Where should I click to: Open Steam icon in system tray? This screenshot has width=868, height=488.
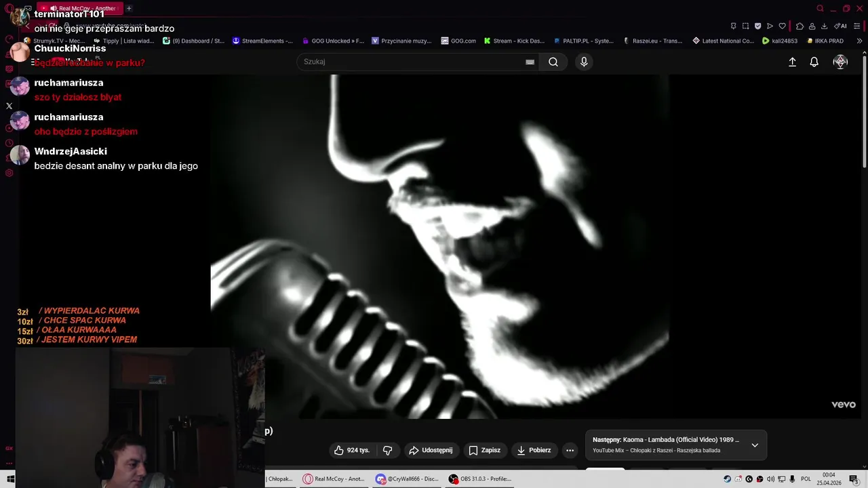click(x=728, y=479)
